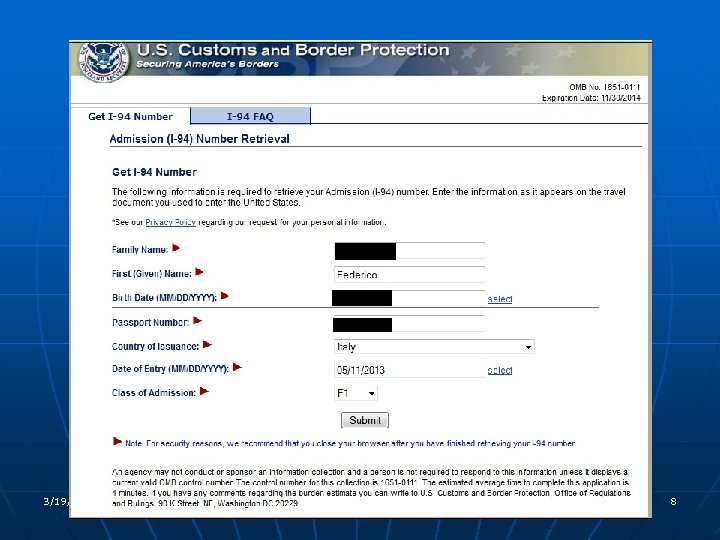Viewport: 720px width, 540px height.
Task: Click the red flag beside Class of Admission
Action: [x=204, y=391]
